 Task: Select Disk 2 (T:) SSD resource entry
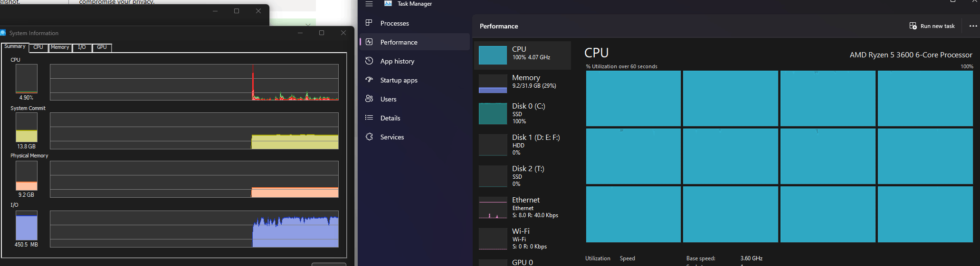523,176
